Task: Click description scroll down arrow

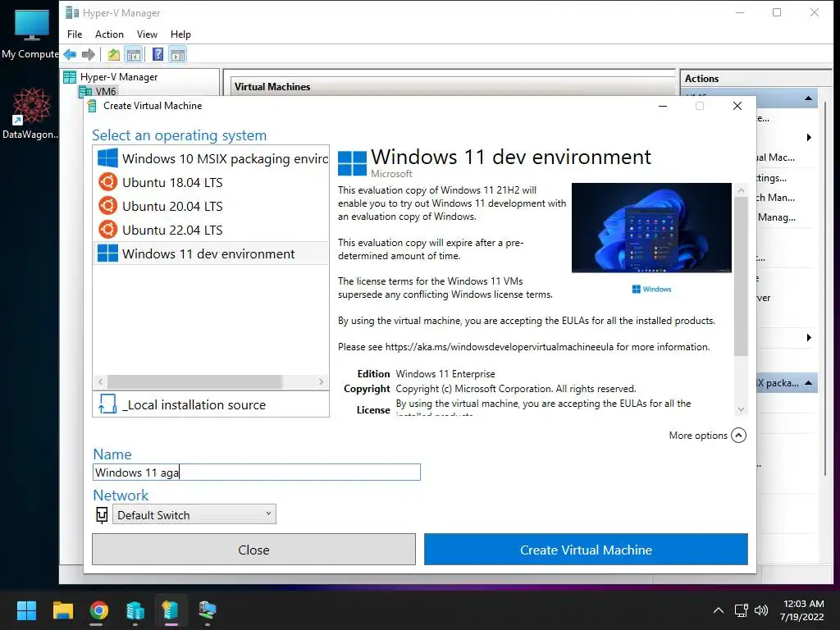Action: [741, 409]
